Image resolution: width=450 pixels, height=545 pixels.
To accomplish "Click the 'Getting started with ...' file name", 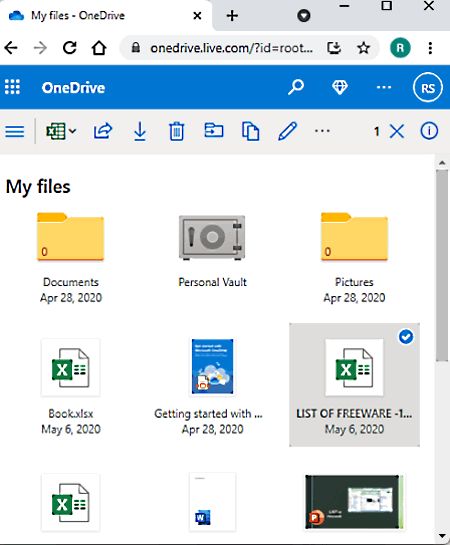I will [x=208, y=414].
